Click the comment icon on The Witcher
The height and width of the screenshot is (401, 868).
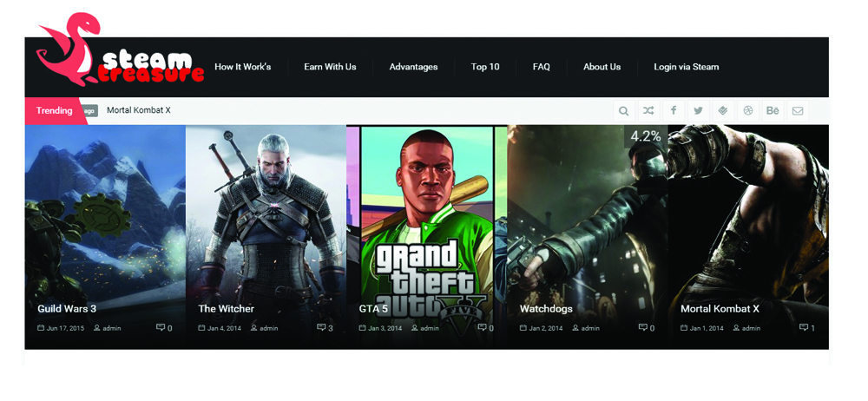click(x=321, y=327)
